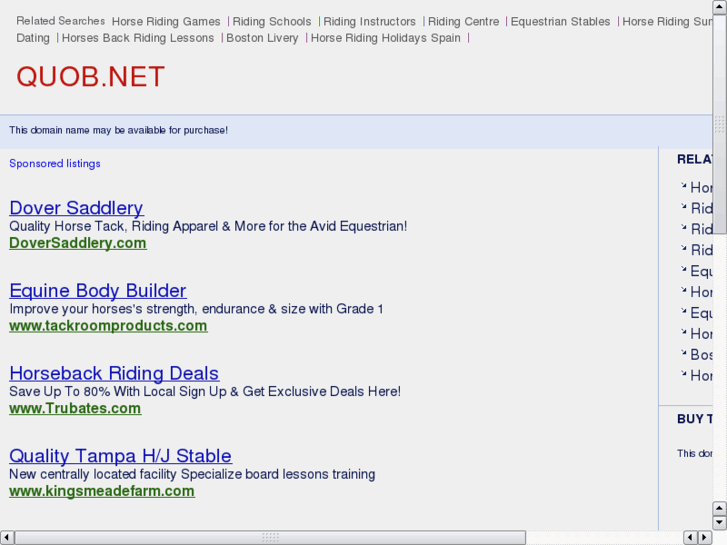Click the second up arrow above the vertical scrollbar's down arrow
The width and height of the screenshot is (727, 545).
pyautogui.click(x=720, y=508)
